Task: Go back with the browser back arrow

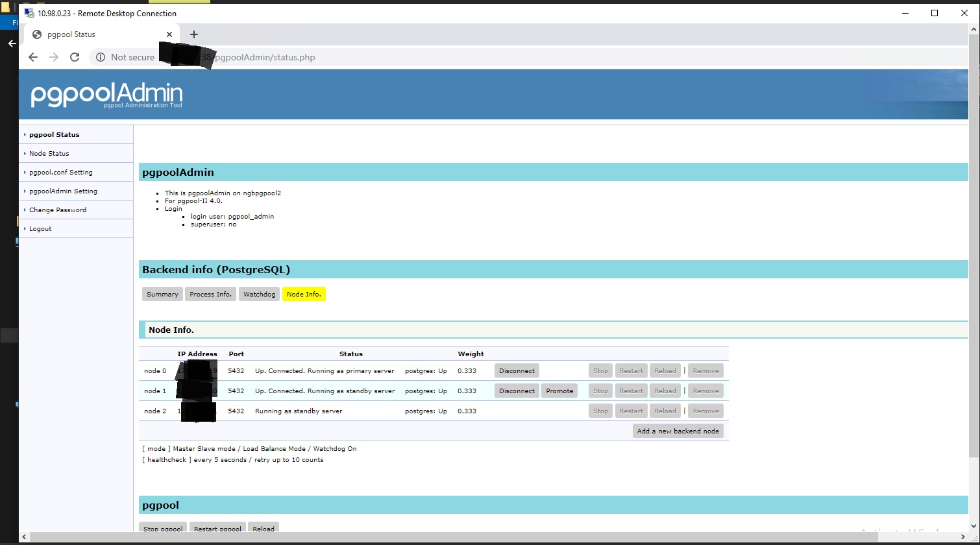Action: (x=33, y=57)
